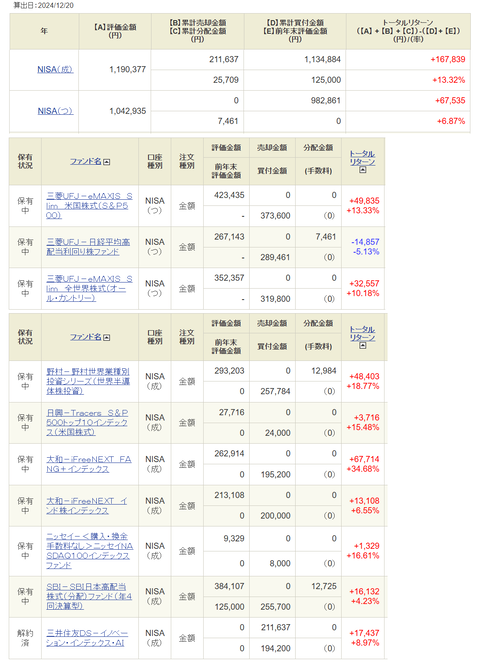Click ファンド名 header link in NISA(成) table
Image resolution: width=480 pixels, height=664 pixels.
pyautogui.click(x=86, y=337)
